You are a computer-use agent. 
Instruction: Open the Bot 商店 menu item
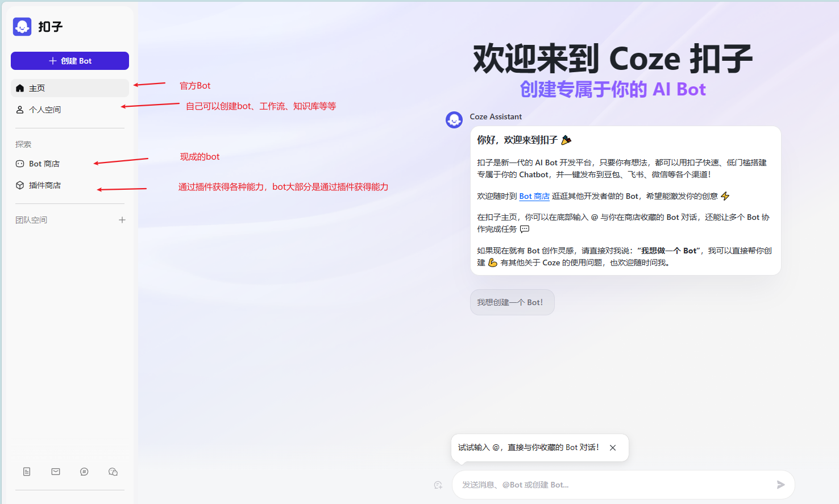pyautogui.click(x=70, y=164)
